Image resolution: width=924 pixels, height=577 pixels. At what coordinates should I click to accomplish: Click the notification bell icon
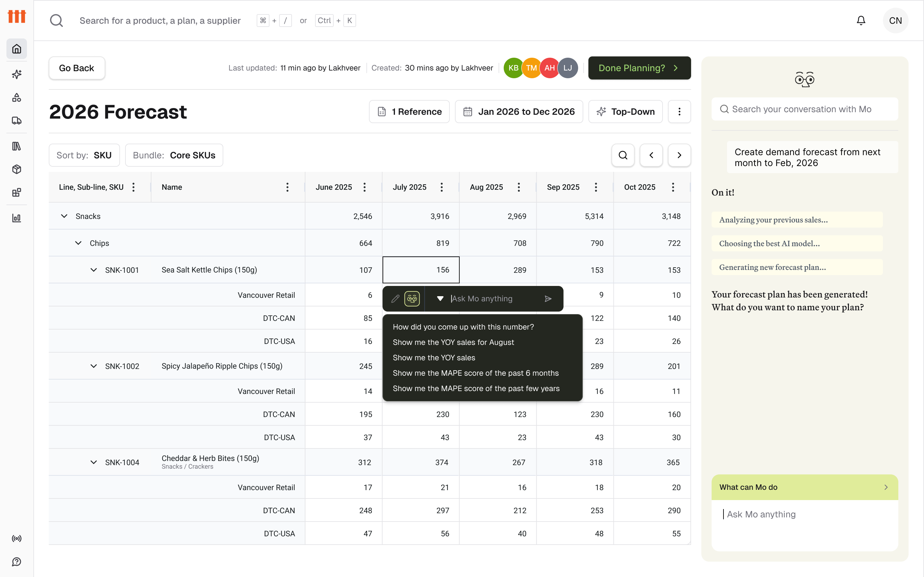[x=860, y=21]
